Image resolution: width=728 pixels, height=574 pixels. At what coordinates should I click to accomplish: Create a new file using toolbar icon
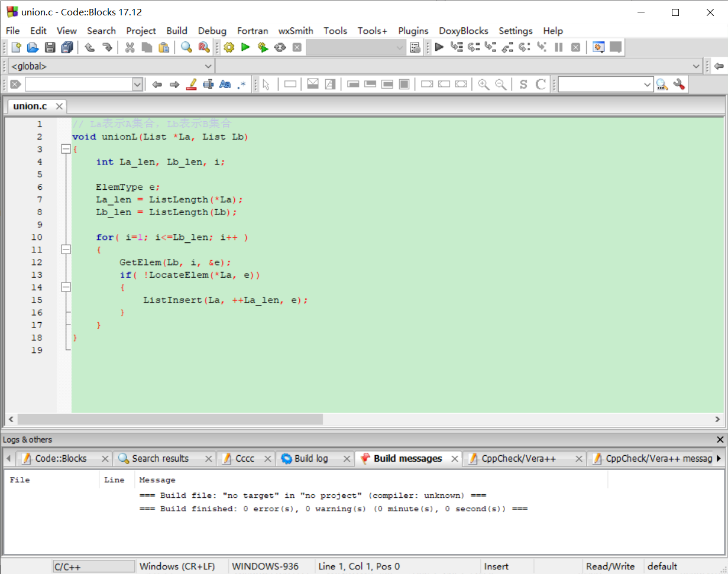17,47
